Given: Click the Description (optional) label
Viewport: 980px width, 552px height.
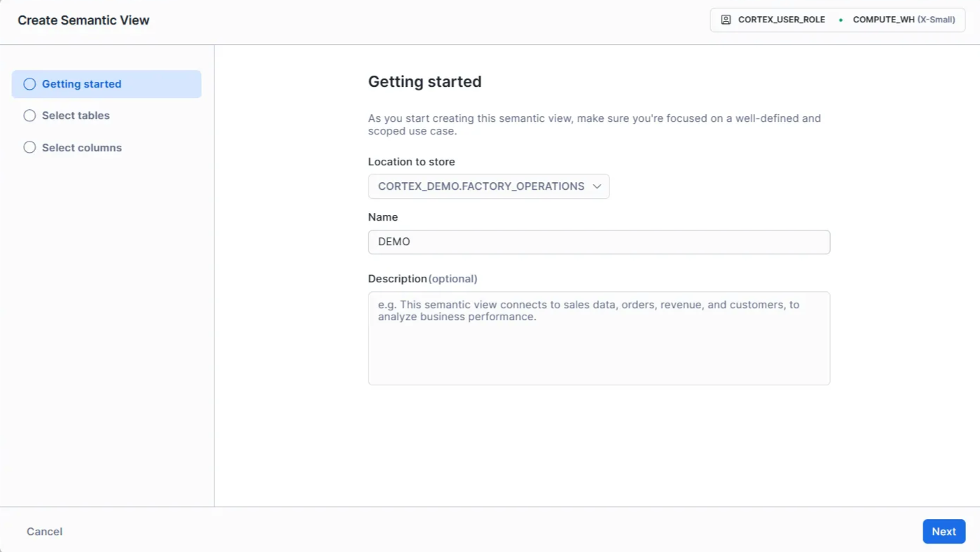Looking at the screenshot, I should coord(422,279).
